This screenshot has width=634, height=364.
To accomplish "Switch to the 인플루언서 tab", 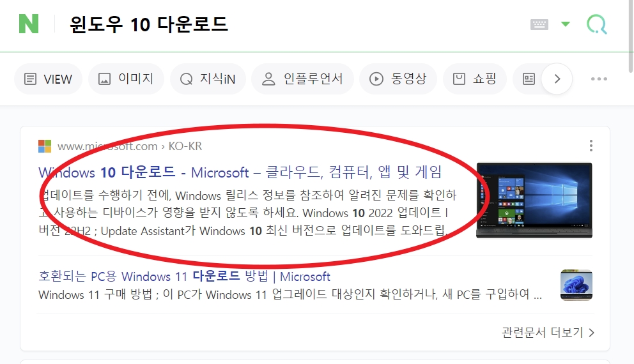I will coord(302,79).
